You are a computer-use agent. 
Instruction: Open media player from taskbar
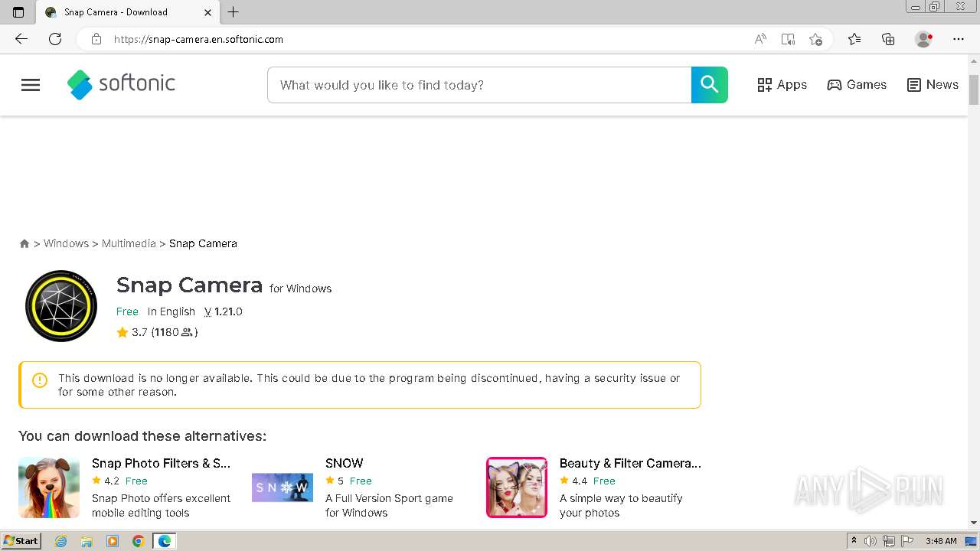pos(113,541)
